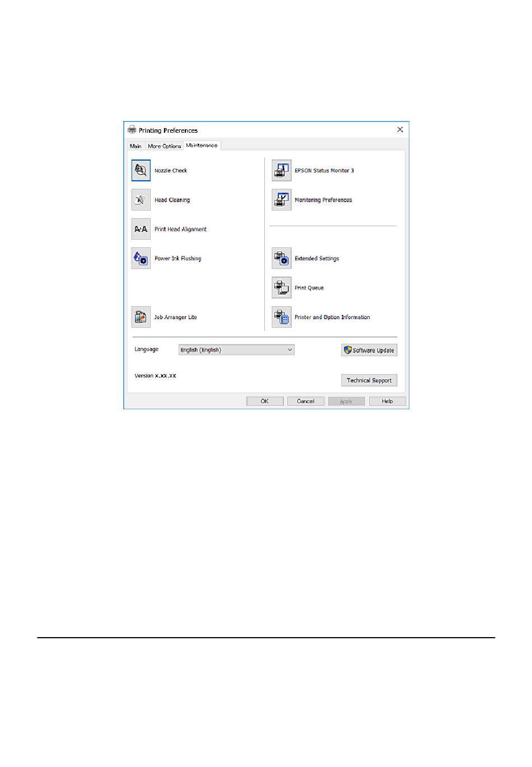Open Help from the Help button
532x767 pixels.
pos(388,401)
